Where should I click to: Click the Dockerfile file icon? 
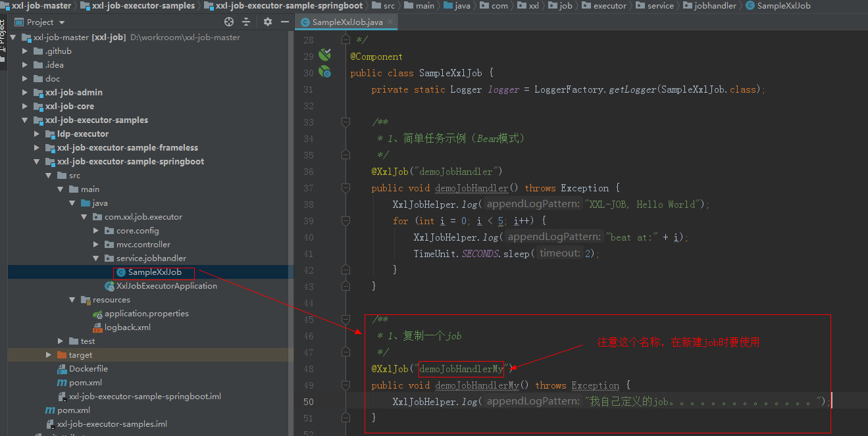pos(62,369)
